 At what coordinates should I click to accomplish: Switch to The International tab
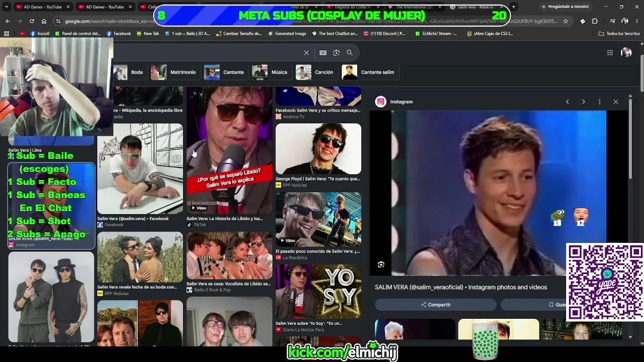414,7
